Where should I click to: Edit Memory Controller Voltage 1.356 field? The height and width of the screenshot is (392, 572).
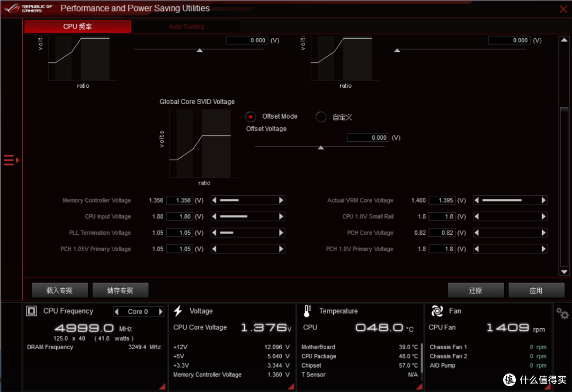pos(180,200)
